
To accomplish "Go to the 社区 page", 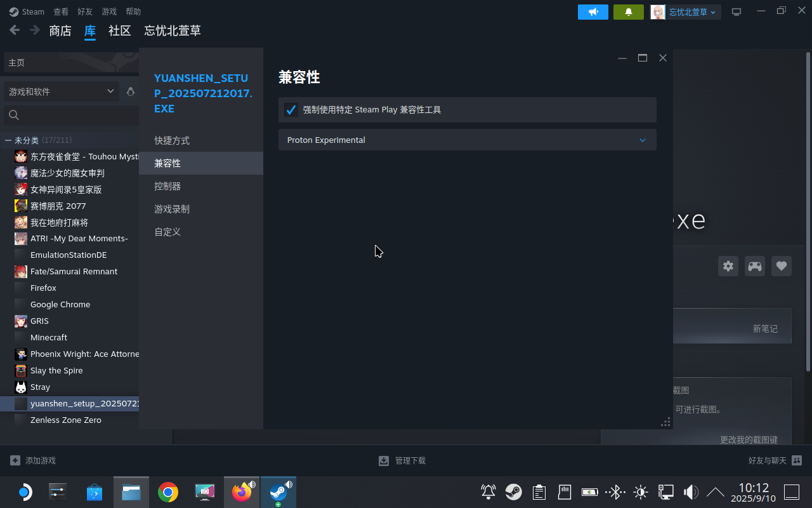I will point(120,30).
